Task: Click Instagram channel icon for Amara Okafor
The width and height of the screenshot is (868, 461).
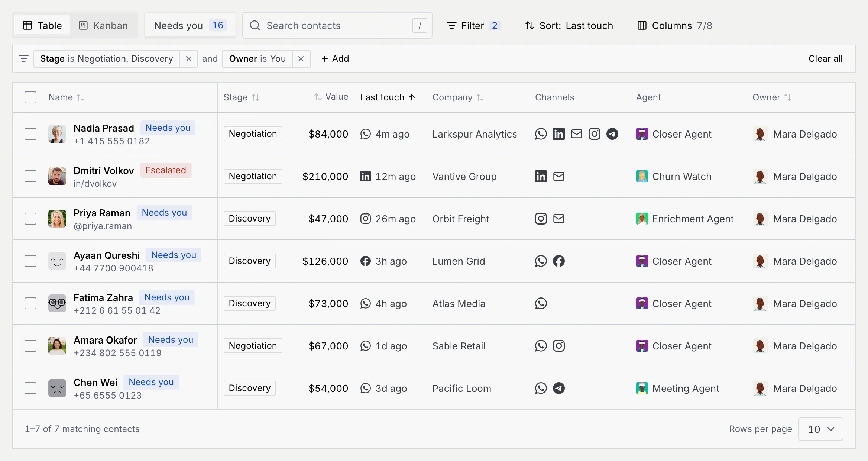Action: pyautogui.click(x=558, y=346)
